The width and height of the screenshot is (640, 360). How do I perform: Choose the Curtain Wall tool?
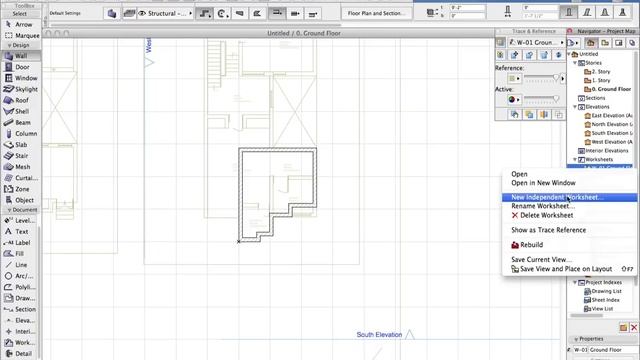click(20, 178)
